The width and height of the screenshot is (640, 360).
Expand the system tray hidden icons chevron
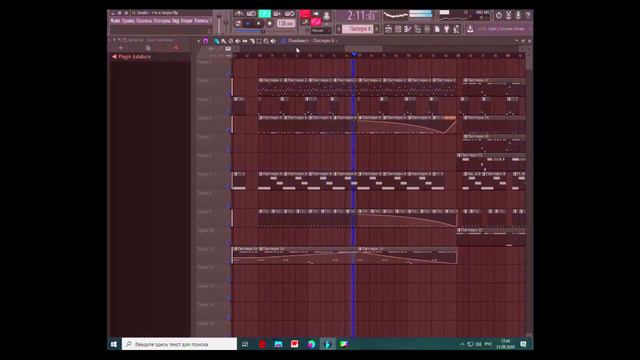point(462,344)
